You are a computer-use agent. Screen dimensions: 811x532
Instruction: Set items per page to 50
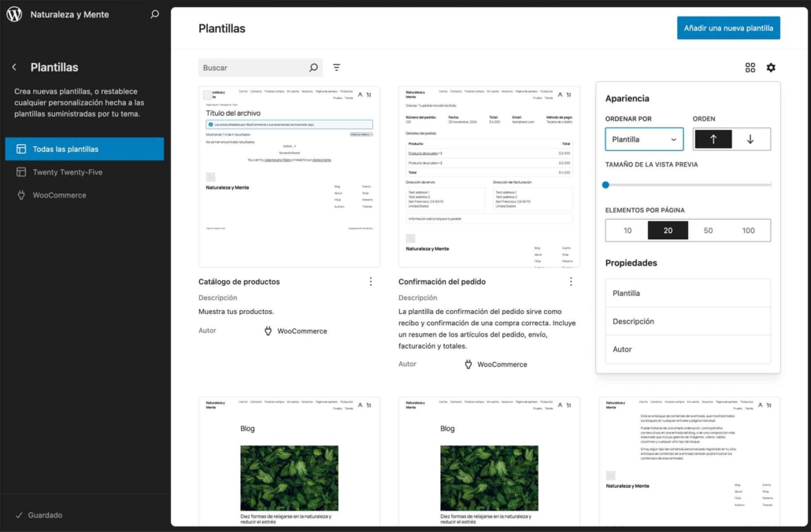pos(708,231)
